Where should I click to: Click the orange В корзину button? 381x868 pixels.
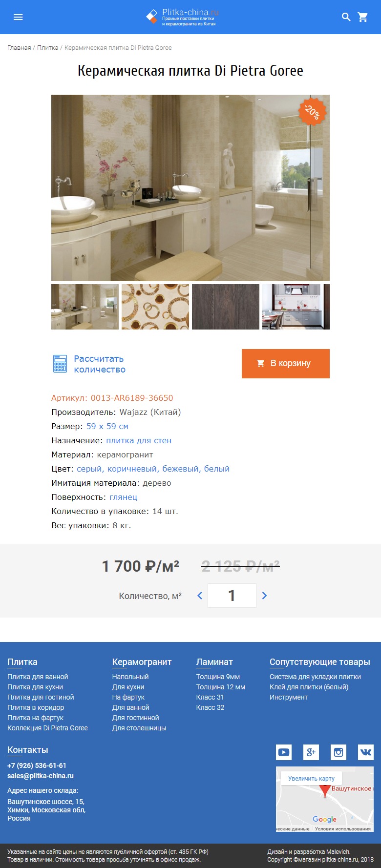[x=286, y=364]
